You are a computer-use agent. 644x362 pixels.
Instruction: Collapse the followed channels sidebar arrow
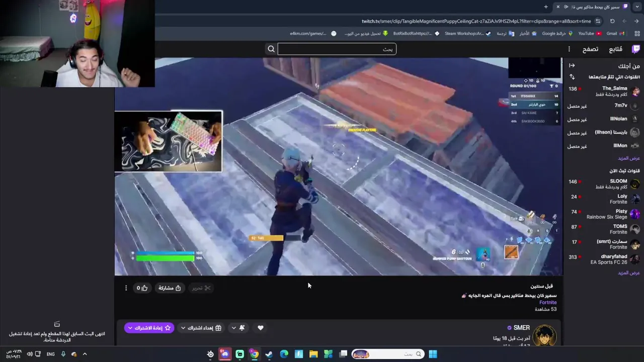click(x=572, y=65)
